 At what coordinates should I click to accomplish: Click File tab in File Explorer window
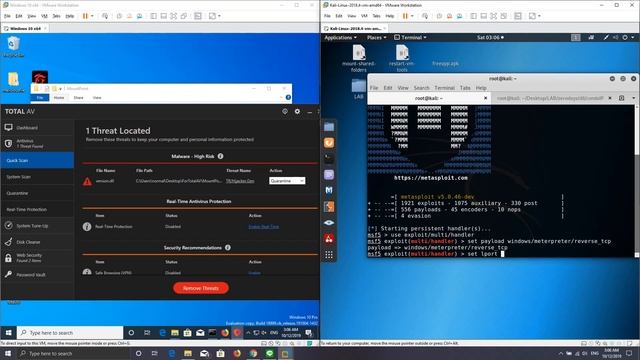pyautogui.click(x=40, y=98)
